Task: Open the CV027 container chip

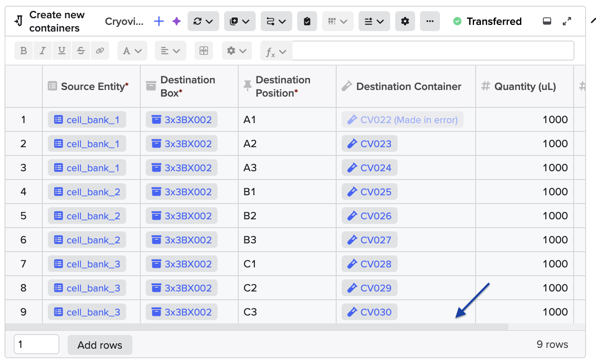Action: (x=369, y=240)
